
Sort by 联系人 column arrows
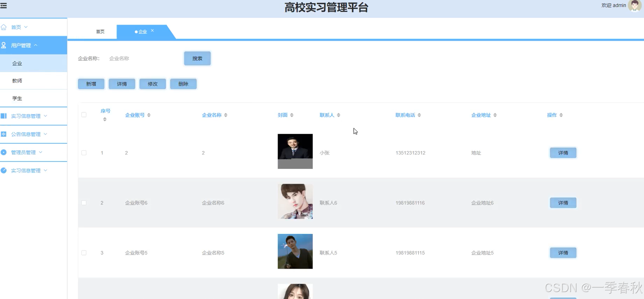coord(339,115)
